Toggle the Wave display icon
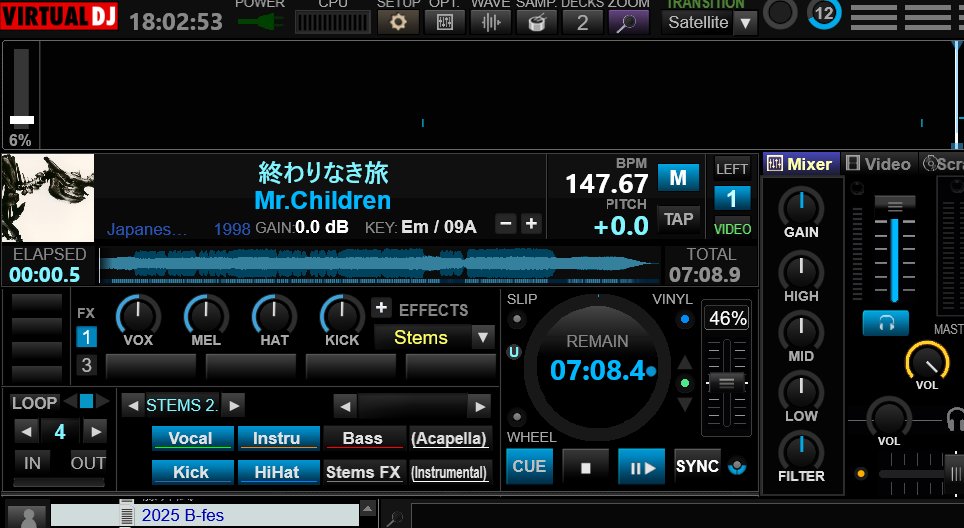 click(x=491, y=23)
